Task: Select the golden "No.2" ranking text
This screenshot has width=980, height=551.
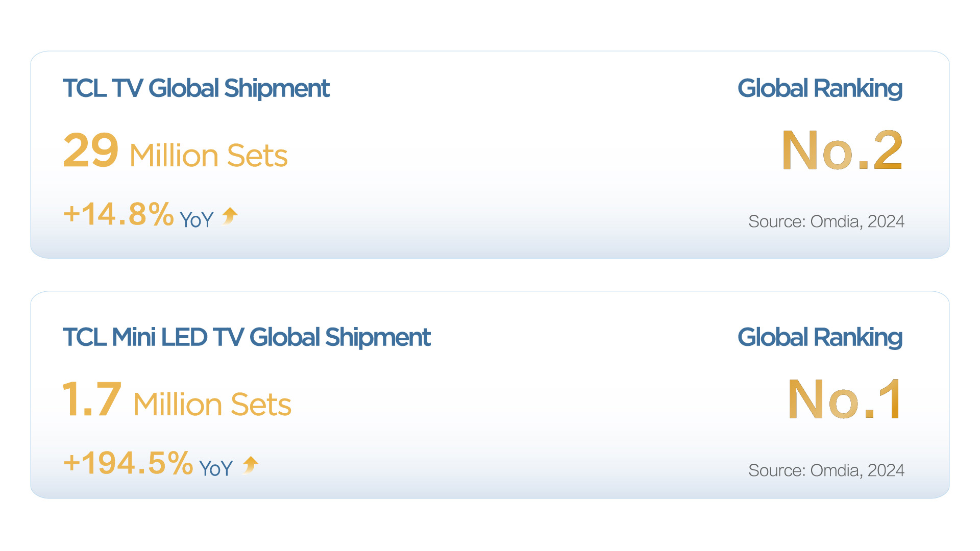Action: click(842, 151)
